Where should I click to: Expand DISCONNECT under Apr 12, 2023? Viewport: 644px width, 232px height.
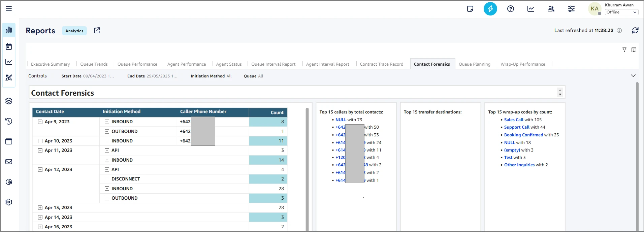point(107,179)
